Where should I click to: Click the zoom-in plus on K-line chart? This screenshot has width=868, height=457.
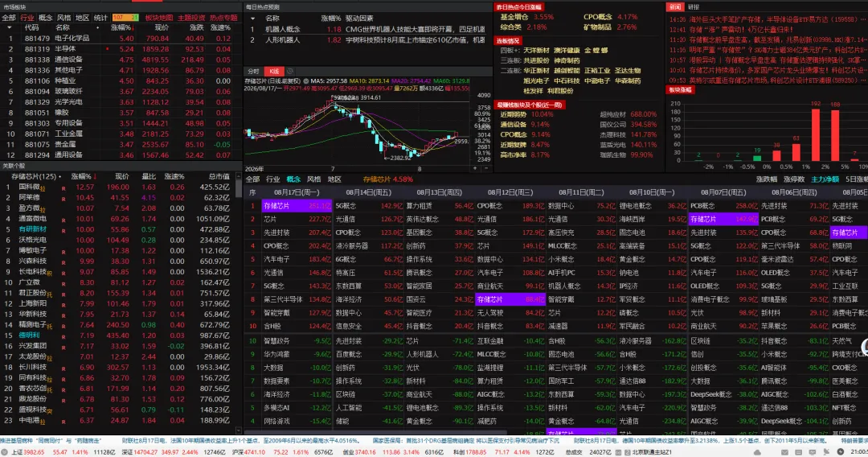pos(474,168)
